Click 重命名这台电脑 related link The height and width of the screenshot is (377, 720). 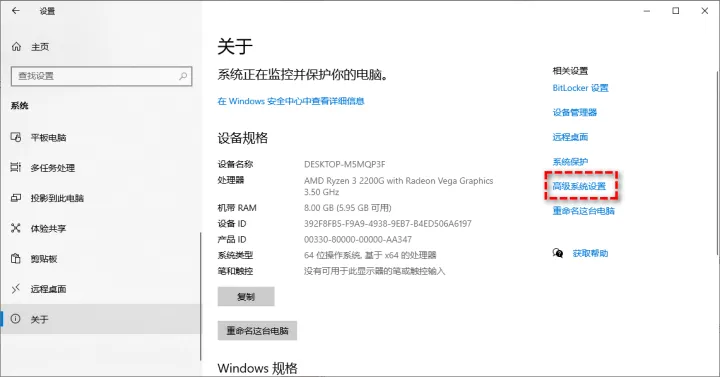tap(584, 211)
